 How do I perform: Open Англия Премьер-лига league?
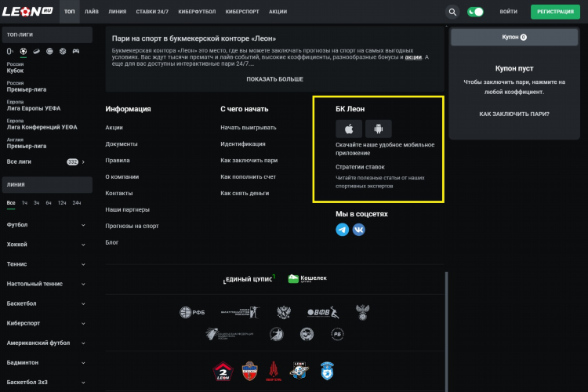tap(26, 143)
